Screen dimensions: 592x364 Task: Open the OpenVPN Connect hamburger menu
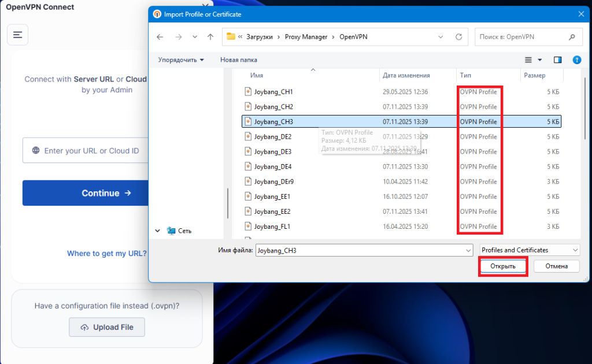[17, 35]
